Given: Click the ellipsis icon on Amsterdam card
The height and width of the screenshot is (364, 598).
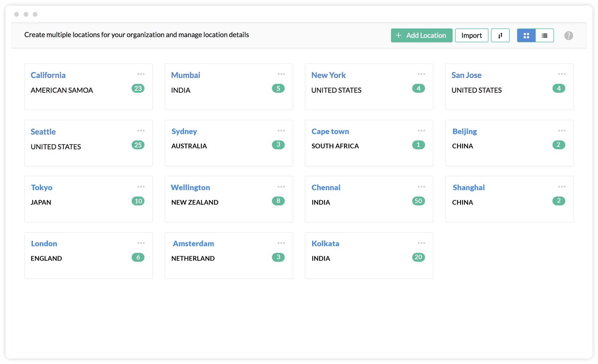Looking at the screenshot, I should coord(281,243).
